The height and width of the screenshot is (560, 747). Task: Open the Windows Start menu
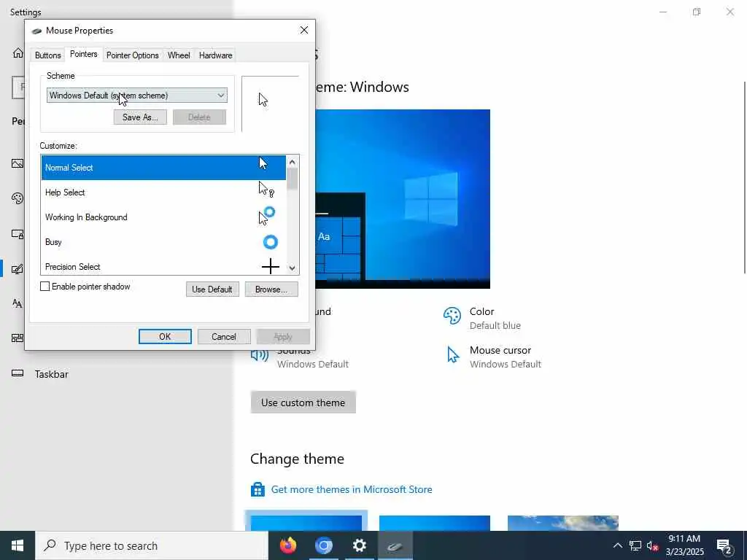[x=18, y=545]
